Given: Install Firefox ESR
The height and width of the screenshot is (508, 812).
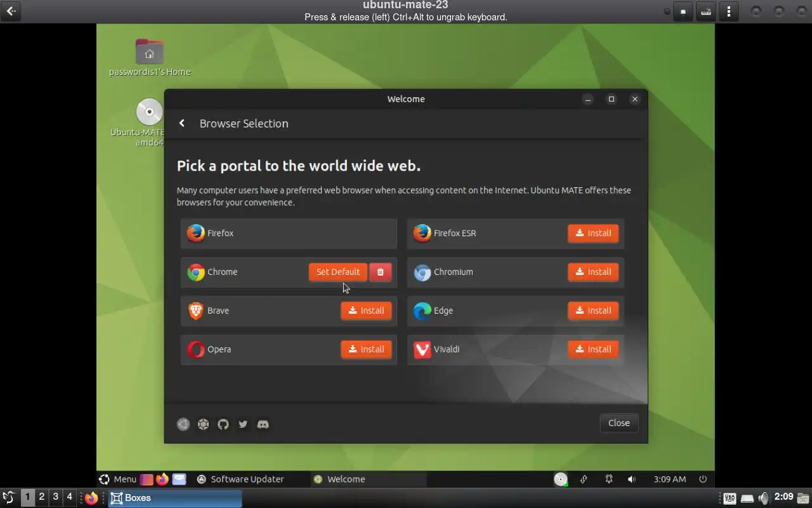Looking at the screenshot, I should coord(593,233).
